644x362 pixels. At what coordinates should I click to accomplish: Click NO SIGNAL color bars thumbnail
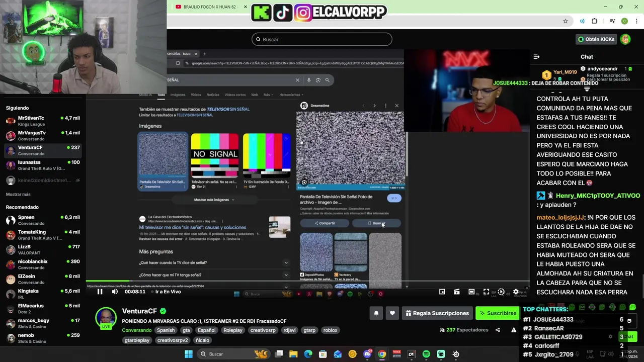(x=214, y=155)
